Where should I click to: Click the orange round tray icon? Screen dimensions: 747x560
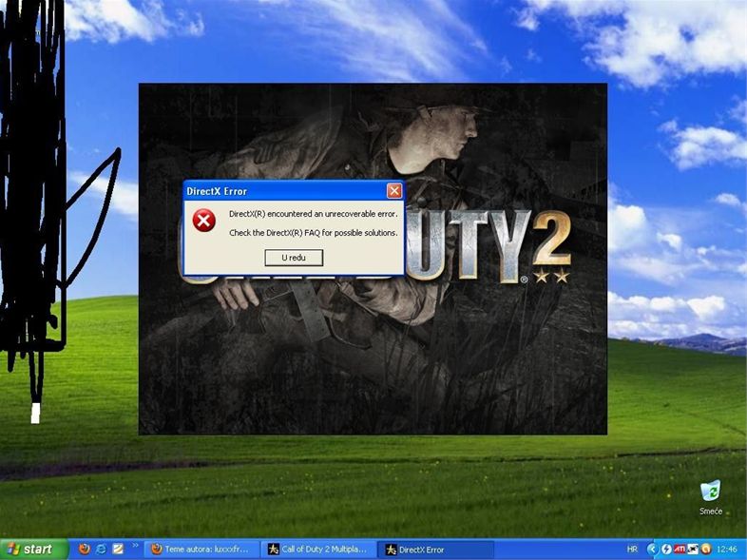click(705, 550)
